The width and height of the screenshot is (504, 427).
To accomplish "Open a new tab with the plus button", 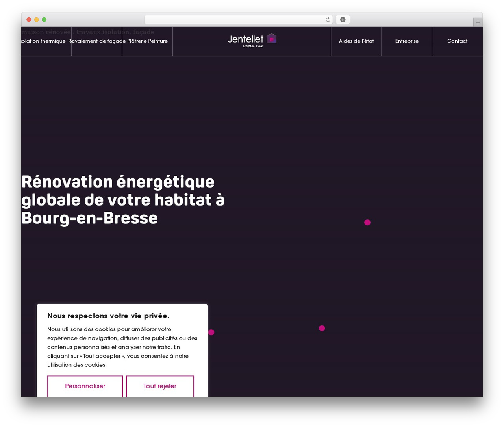I will (478, 22).
